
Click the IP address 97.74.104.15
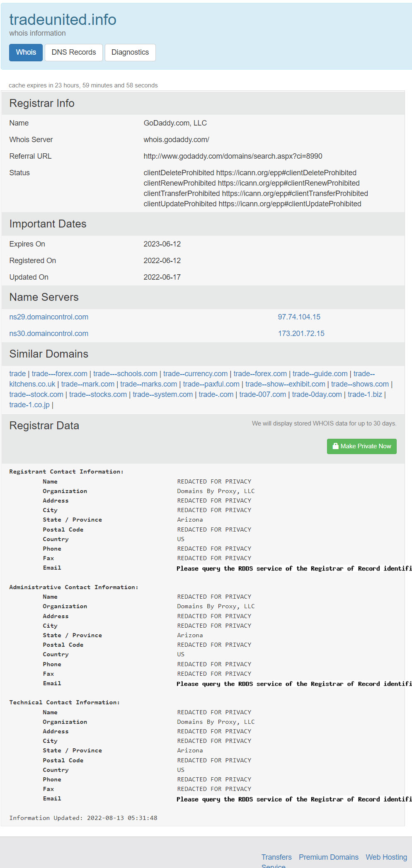tap(299, 317)
